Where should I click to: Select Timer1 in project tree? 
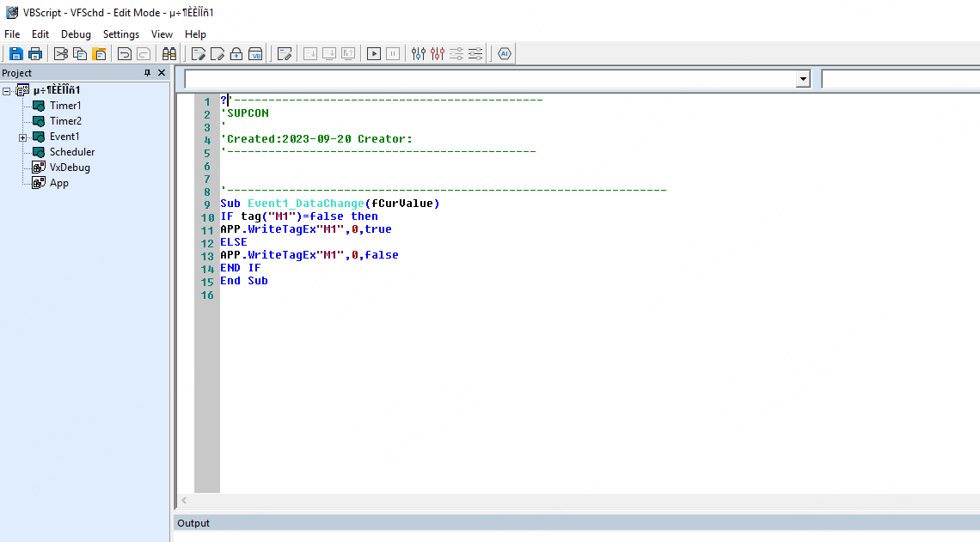point(65,106)
